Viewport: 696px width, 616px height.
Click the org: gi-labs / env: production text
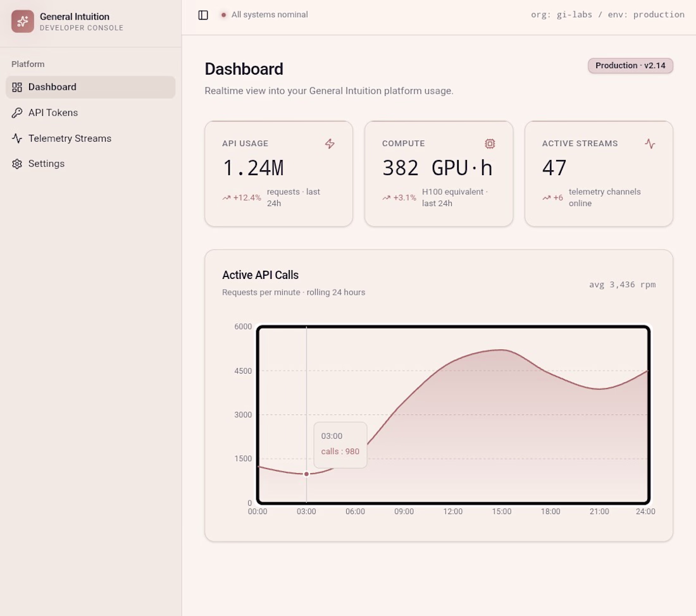(x=607, y=15)
